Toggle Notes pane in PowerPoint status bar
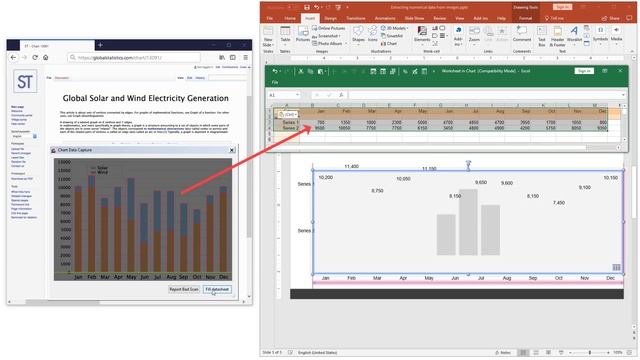Viewport: 640px width, 360px height. tap(503, 352)
